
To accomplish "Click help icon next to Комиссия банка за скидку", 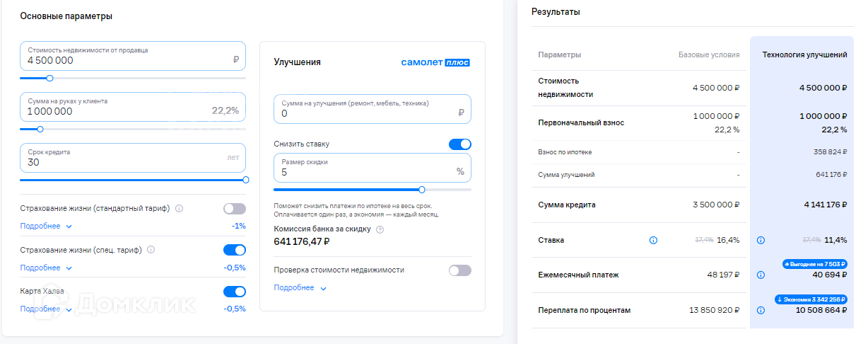I will (x=380, y=229).
